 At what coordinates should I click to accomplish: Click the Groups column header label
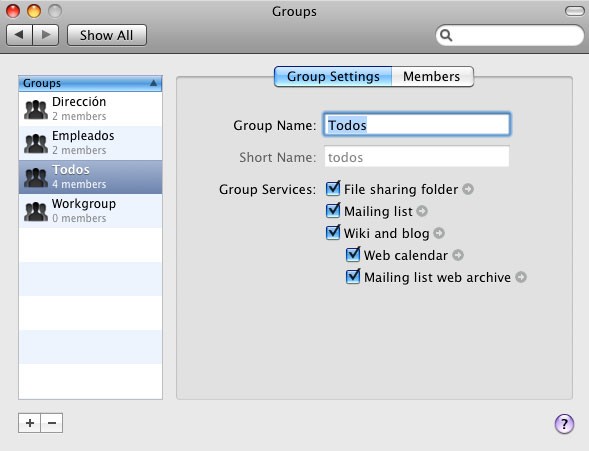click(x=42, y=83)
